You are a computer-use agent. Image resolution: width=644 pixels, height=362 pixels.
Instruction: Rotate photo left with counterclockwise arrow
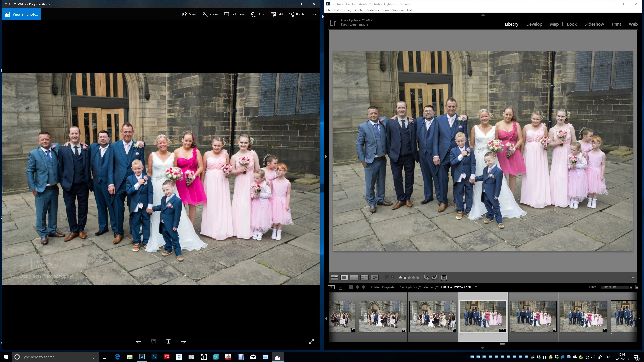(426, 278)
